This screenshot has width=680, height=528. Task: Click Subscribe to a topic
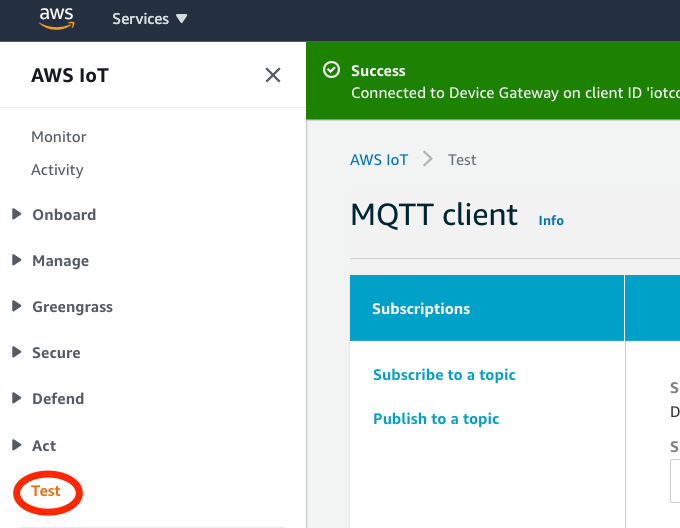tap(444, 375)
